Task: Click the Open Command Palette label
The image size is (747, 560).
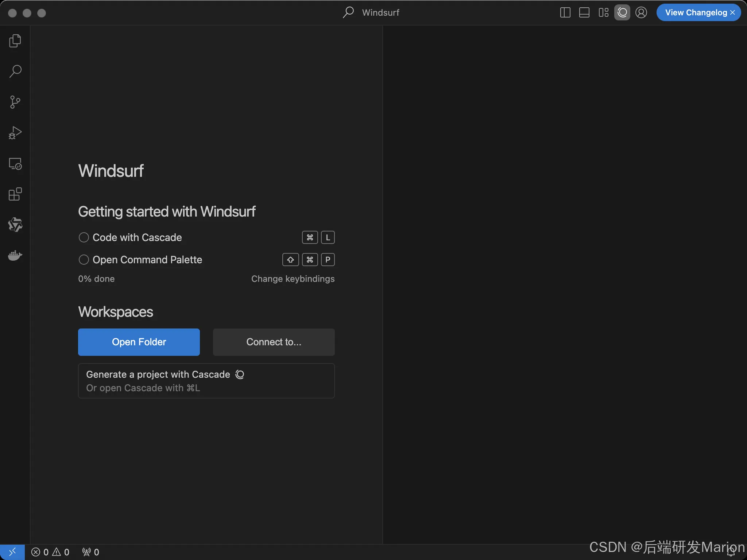Action: pyautogui.click(x=147, y=260)
